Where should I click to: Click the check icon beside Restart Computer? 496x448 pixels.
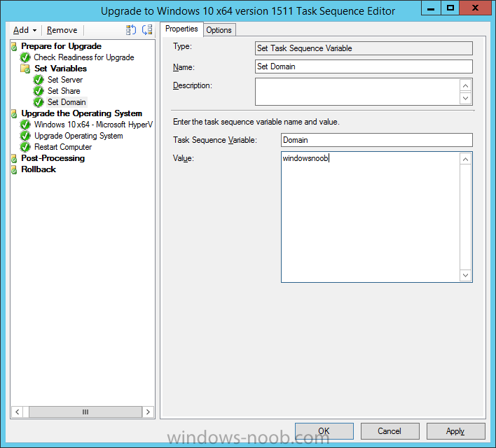pyautogui.click(x=25, y=147)
